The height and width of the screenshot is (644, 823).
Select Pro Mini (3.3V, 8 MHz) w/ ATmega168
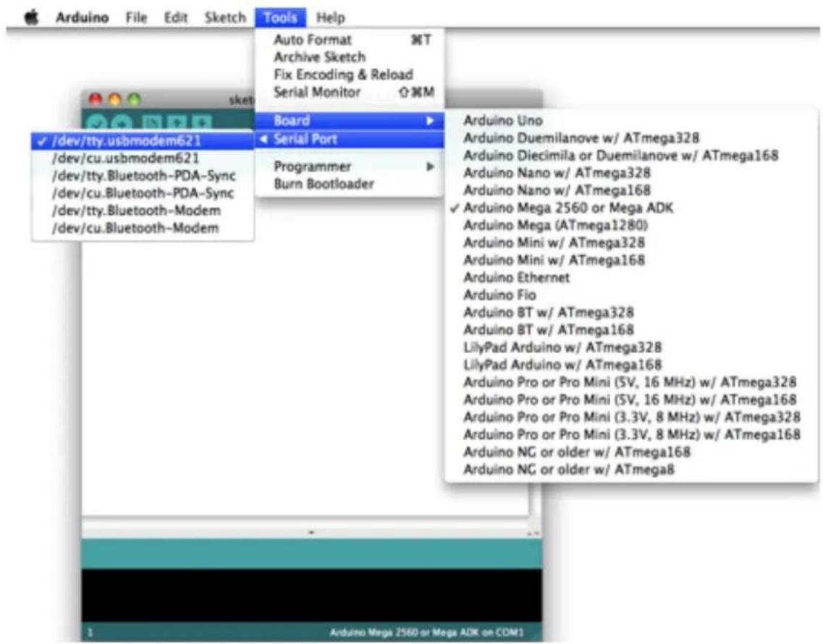(631, 434)
